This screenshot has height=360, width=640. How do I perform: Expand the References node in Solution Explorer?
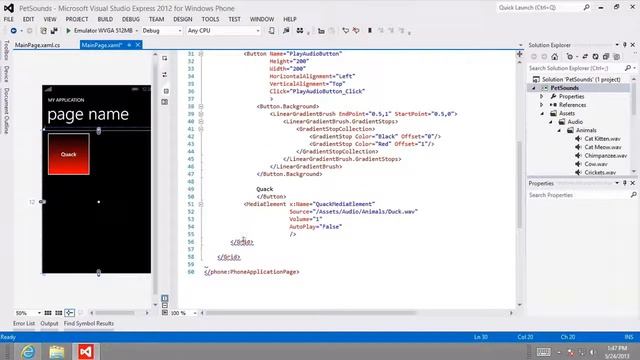click(542, 105)
